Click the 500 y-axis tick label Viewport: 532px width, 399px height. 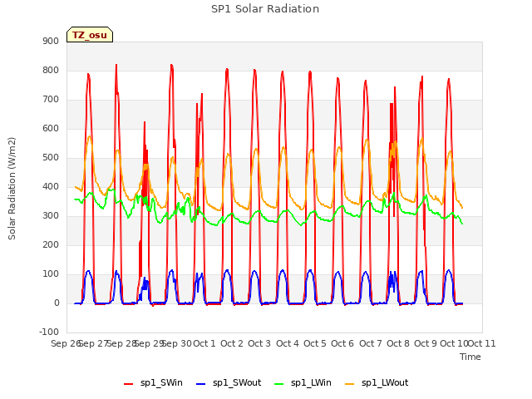(51, 157)
